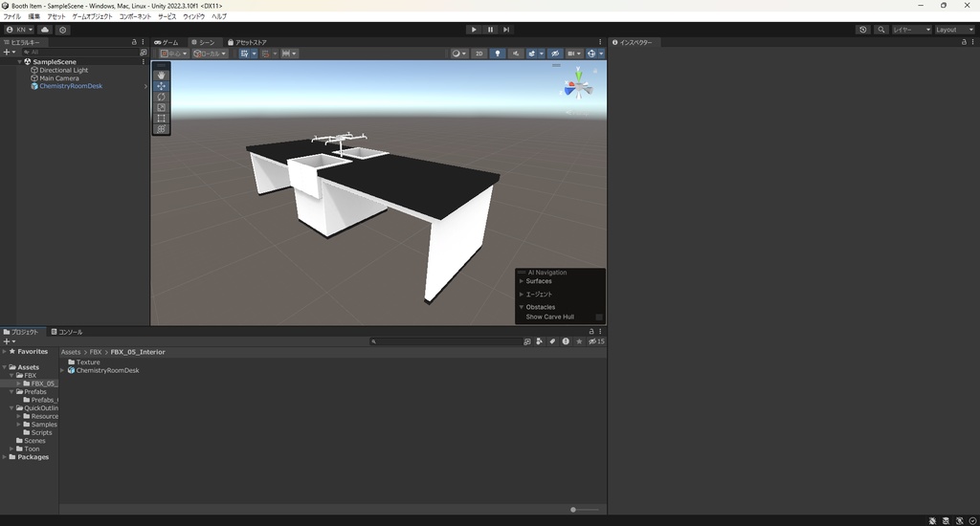This screenshot has height=526, width=980.
Task: Toggle grid snapping icon
Action: pyautogui.click(x=266, y=54)
